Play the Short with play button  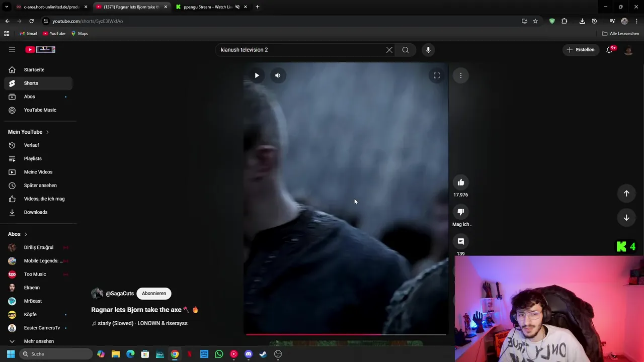(x=257, y=75)
